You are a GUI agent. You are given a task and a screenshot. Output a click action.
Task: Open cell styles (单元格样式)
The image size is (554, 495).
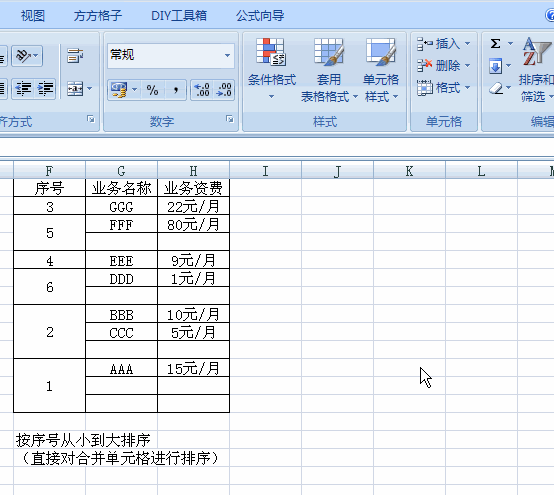(381, 70)
